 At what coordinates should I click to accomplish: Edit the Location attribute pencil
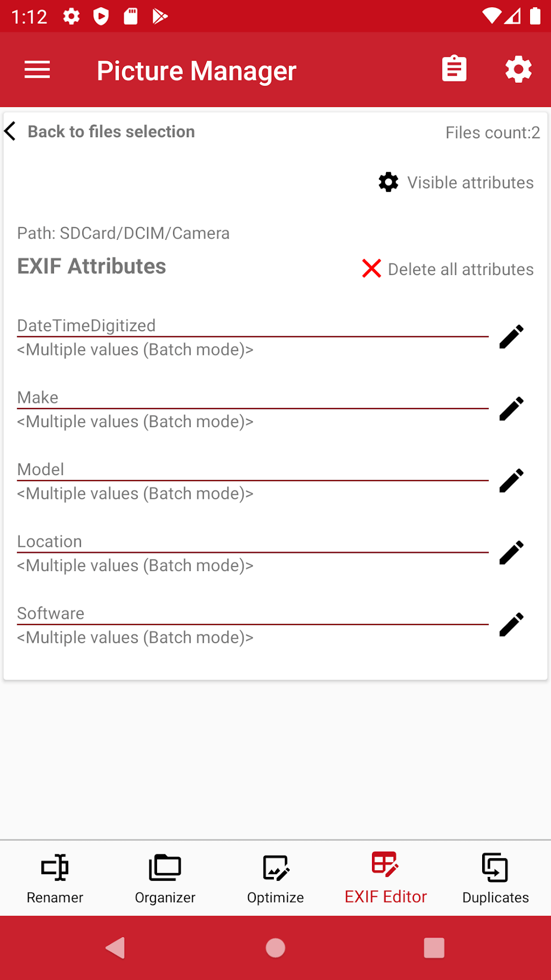[x=511, y=553]
